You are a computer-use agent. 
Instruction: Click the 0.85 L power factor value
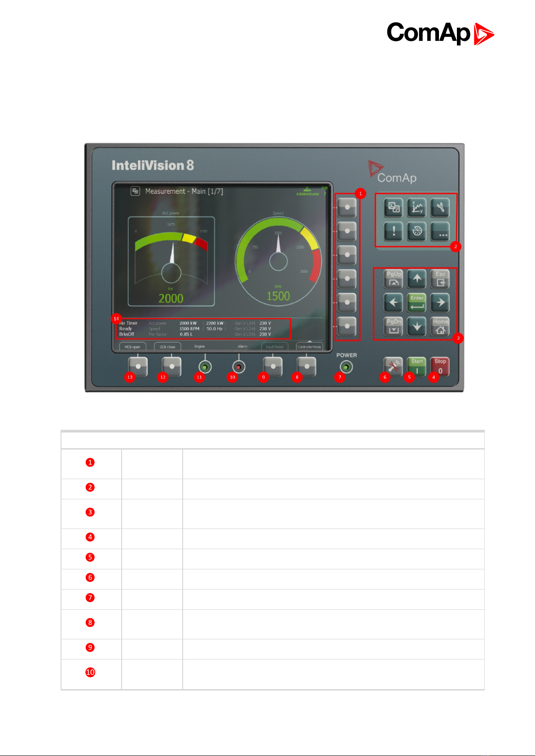pos(186,334)
